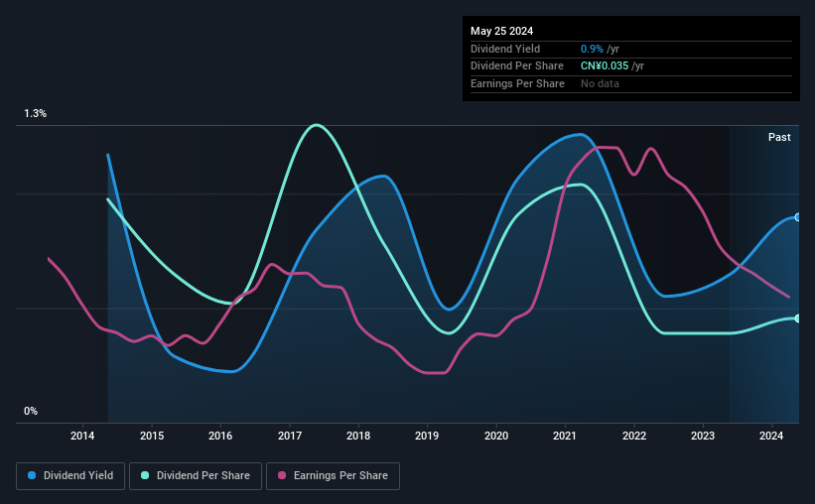The image size is (815, 504).
Task: Toggle the Dividend Yield legend button
Action: point(70,476)
